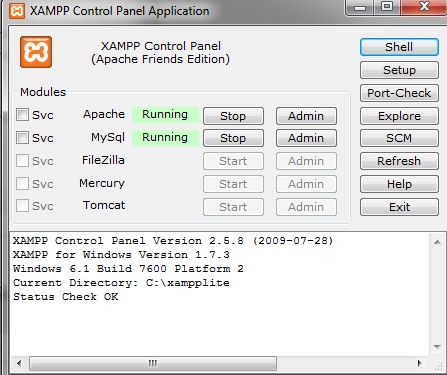Click the FileZilla module name
Viewport: 447px width, 375px height.
tap(103, 160)
